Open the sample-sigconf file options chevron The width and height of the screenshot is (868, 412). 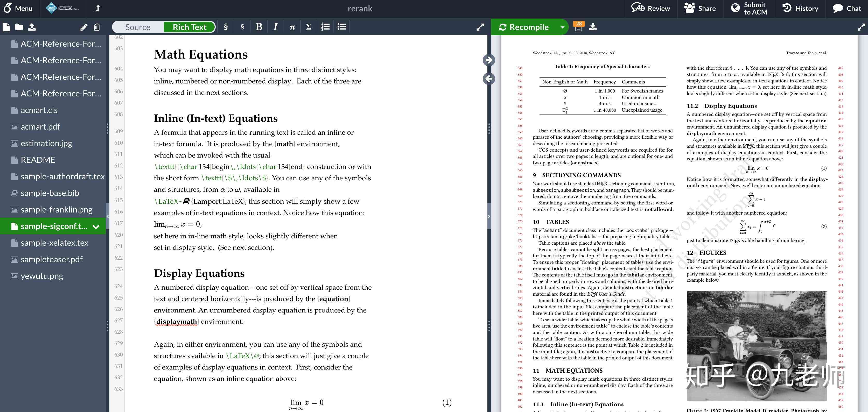pyautogui.click(x=96, y=227)
